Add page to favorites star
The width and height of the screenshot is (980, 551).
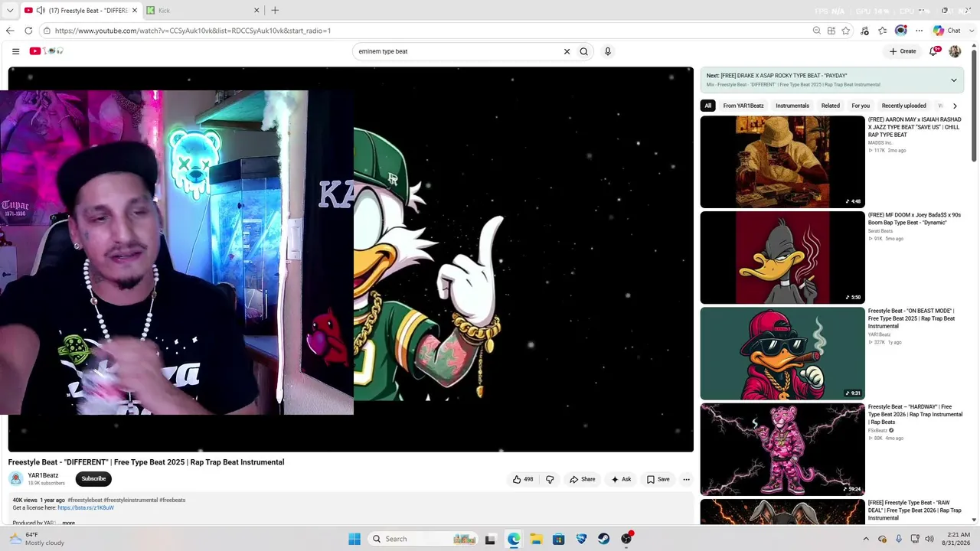pos(846,31)
